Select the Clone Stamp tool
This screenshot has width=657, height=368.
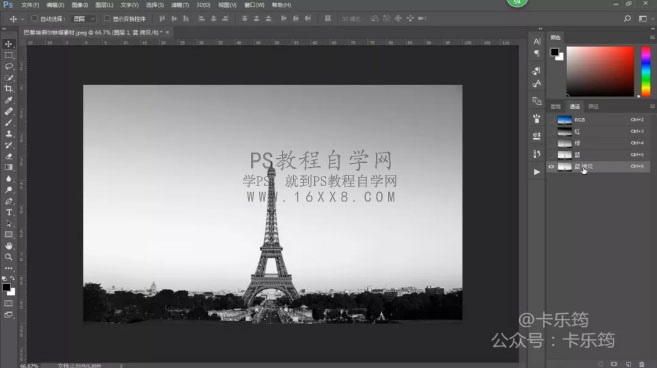coord(8,134)
